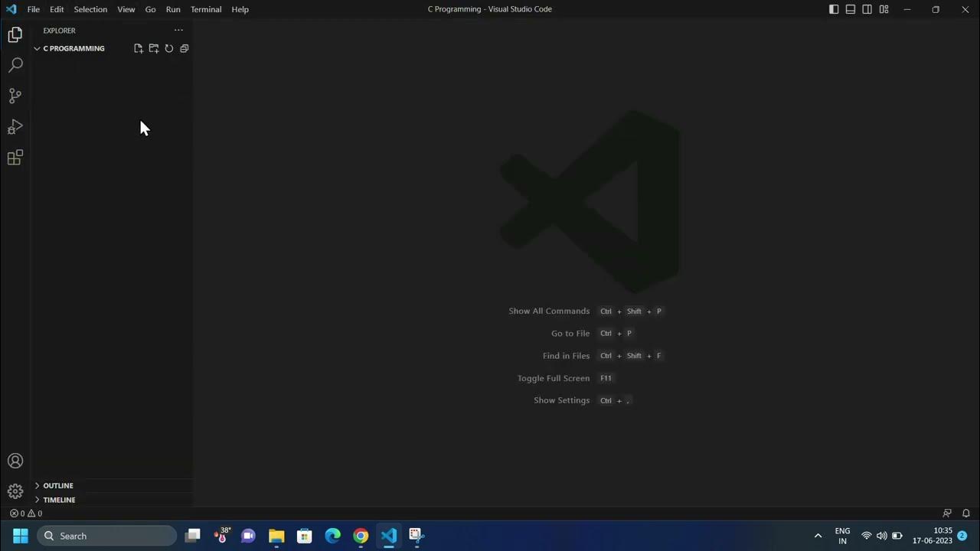980x551 pixels.
Task: Toggle the bottom panel layout button
Action: [x=851, y=9]
